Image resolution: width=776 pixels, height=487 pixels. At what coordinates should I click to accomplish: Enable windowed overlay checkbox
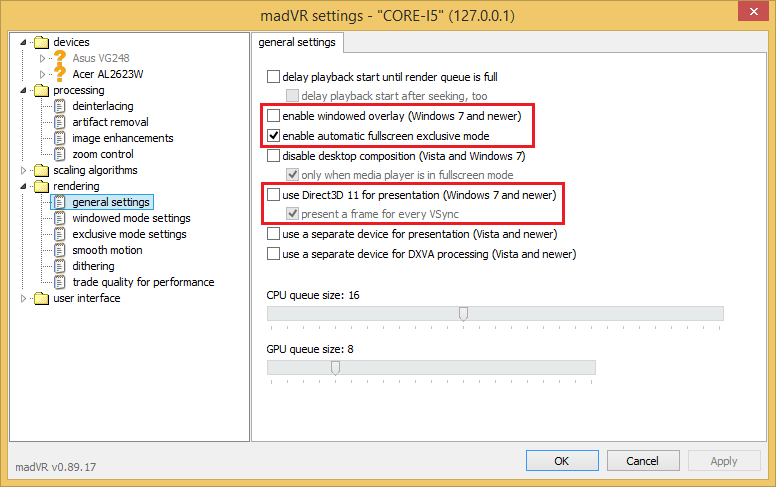point(274,116)
